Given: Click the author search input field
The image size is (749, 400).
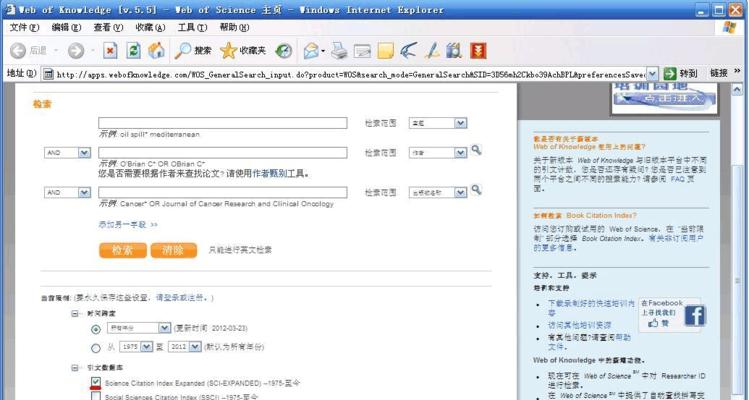Looking at the screenshot, I should tap(223, 152).
